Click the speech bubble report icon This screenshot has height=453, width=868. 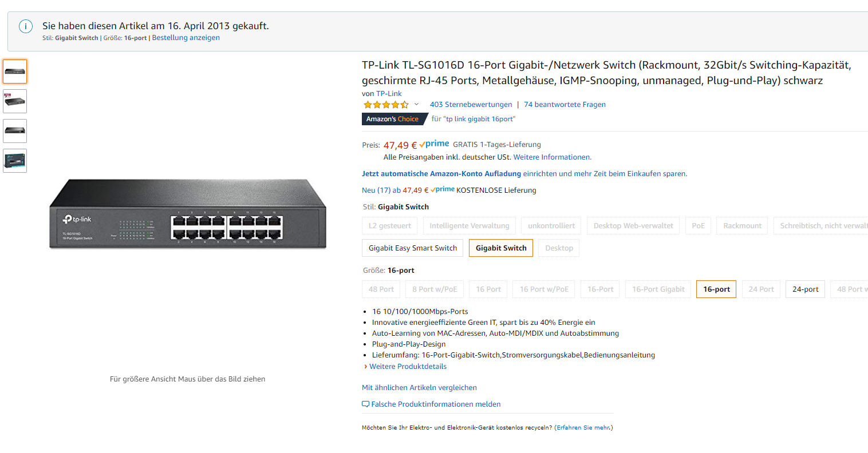[365, 404]
